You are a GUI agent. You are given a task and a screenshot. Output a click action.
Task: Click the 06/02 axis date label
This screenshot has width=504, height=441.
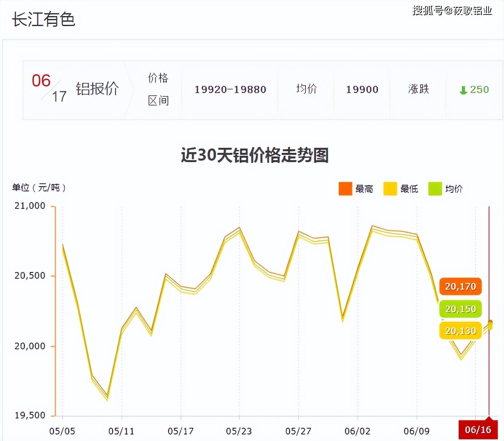tap(358, 431)
